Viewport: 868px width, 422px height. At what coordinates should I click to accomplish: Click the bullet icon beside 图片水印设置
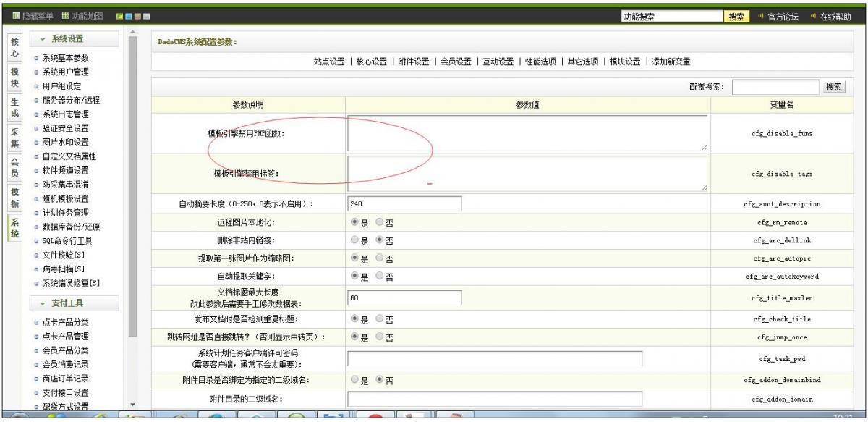click(35, 142)
